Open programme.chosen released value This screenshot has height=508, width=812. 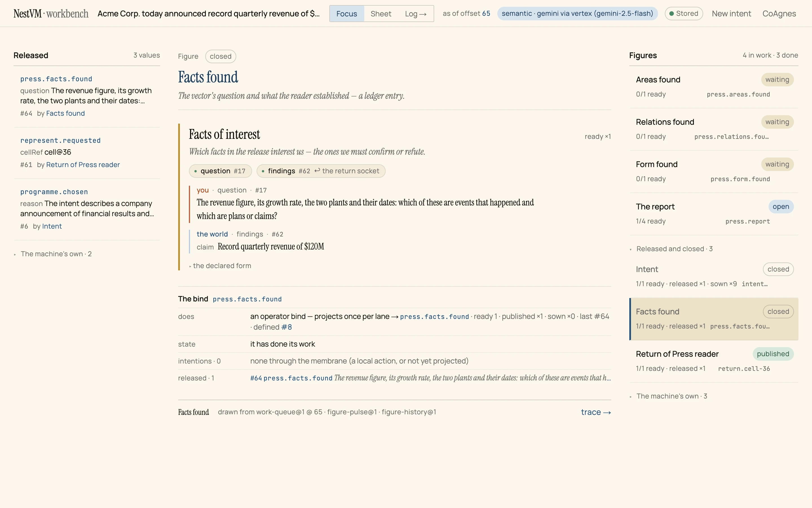pyautogui.click(x=54, y=192)
